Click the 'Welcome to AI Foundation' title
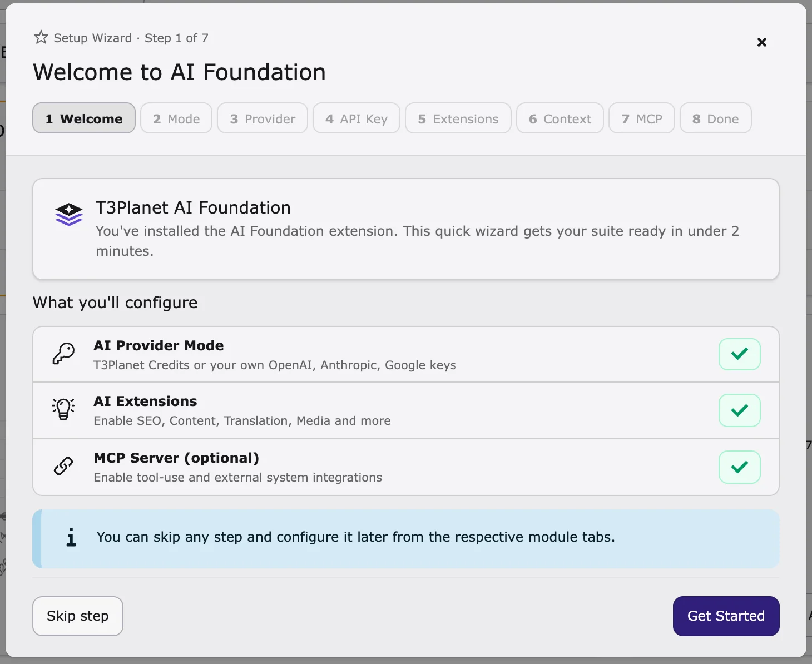 pyautogui.click(x=179, y=72)
